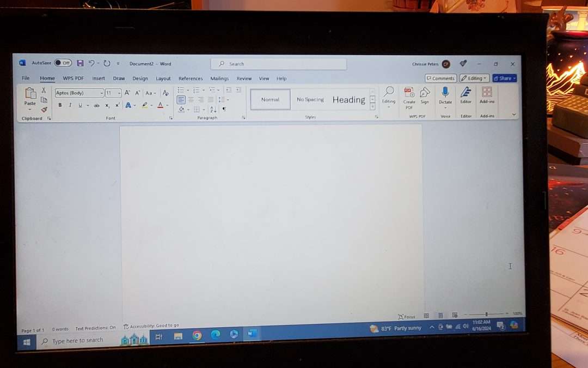Switch to the Insert ribbon tab
The height and width of the screenshot is (368, 588).
(99, 79)
